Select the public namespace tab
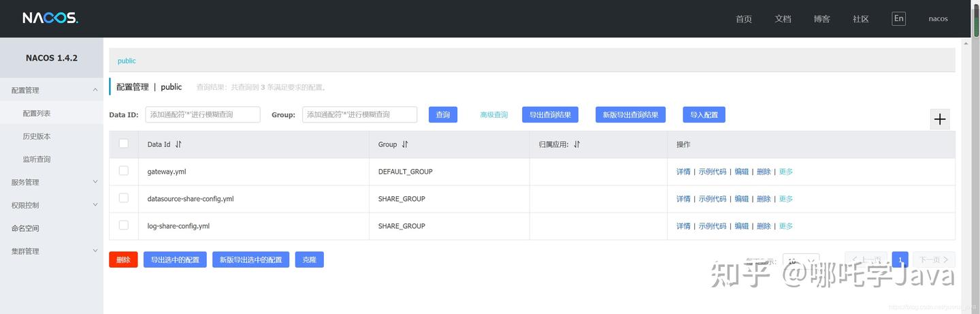Screen dimensions: 980x314 (127, 61)
